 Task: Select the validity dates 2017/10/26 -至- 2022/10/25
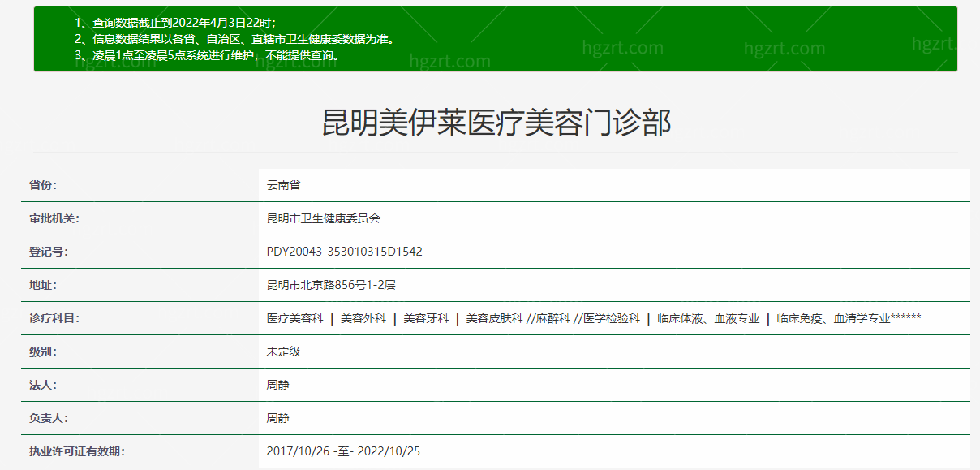[343, 451]
